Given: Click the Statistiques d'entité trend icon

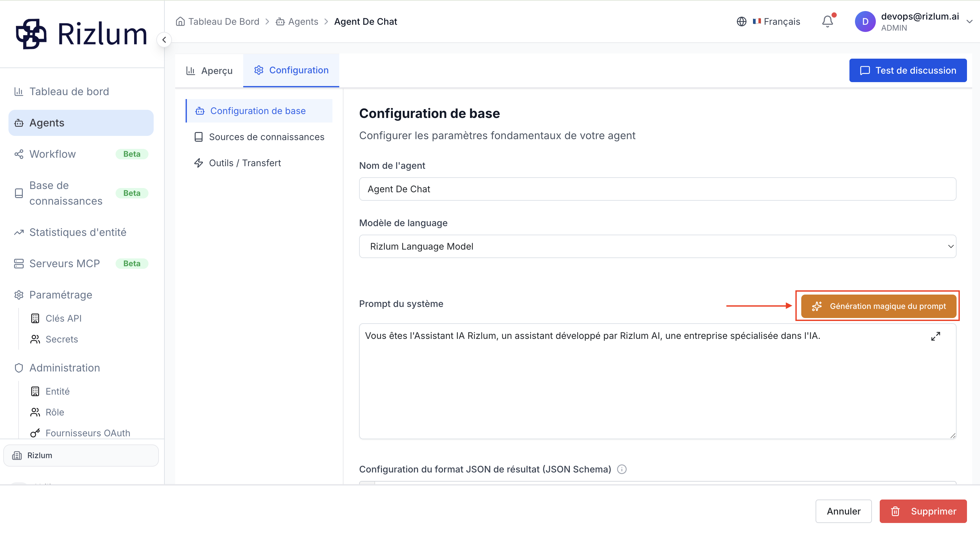Looking at the screenshot, I should 19,232.
